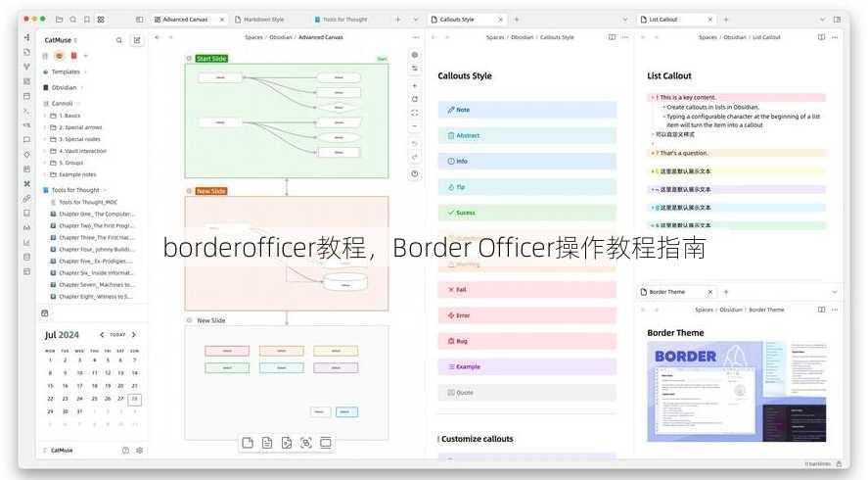Zoom out on canvas with minus icon

pos(415,126)
